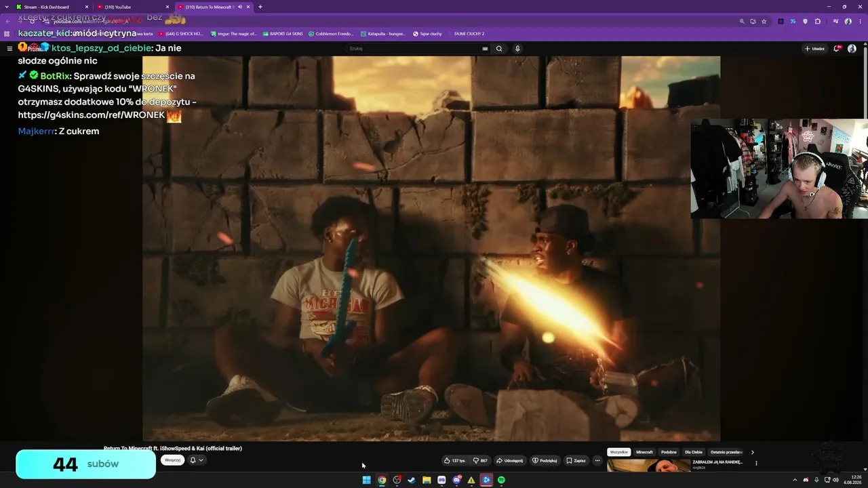868x488 pixels.
Task: Open the Chrome three-dot menu
Action: pos(860,21)
